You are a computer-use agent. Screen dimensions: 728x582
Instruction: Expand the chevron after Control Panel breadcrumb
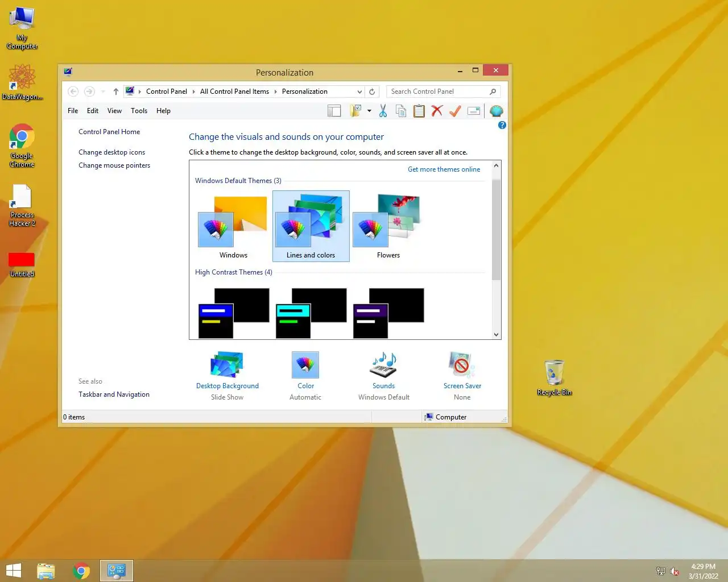(193, 92)
